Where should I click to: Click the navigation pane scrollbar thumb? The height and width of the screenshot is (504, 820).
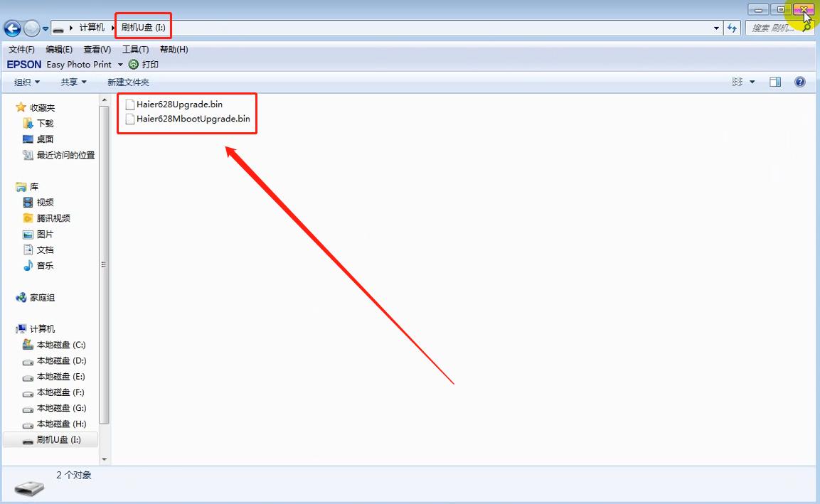click(x=104, y=264)
